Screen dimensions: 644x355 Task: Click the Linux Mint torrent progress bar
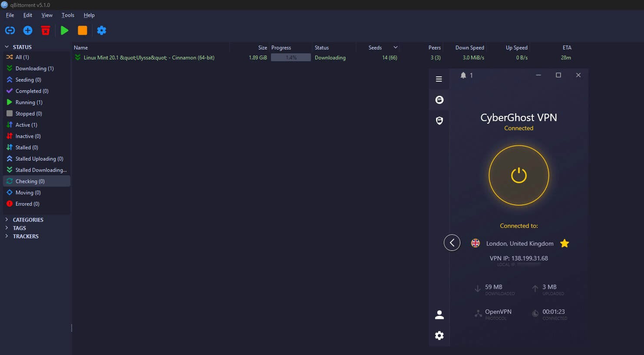click(291, 57)
